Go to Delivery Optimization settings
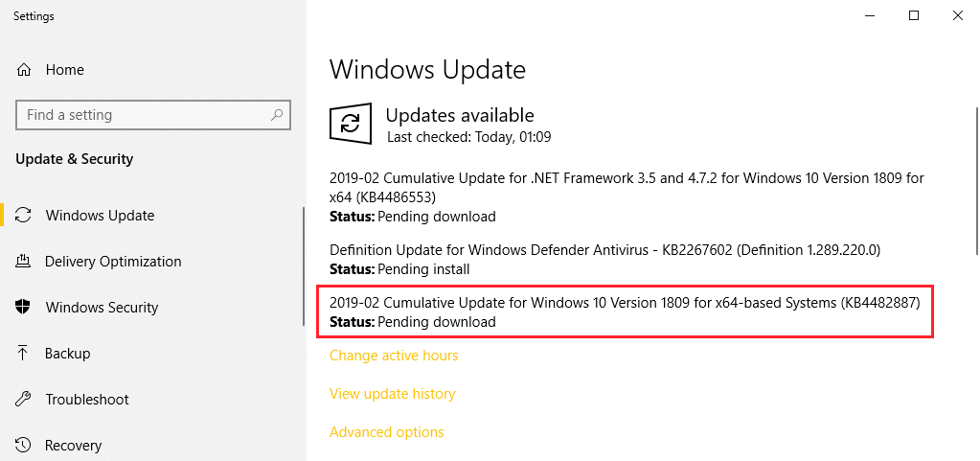Screen dimensions: 980x461 (113, 262)
